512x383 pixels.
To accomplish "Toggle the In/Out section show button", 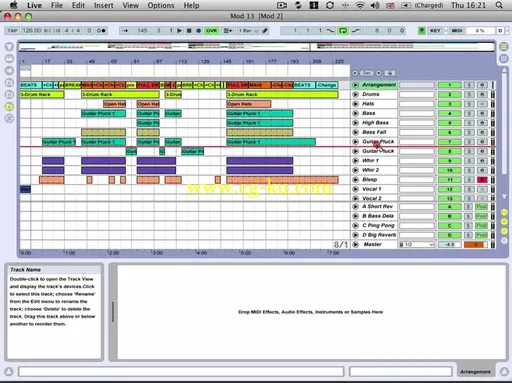I will tap(504, 212).
